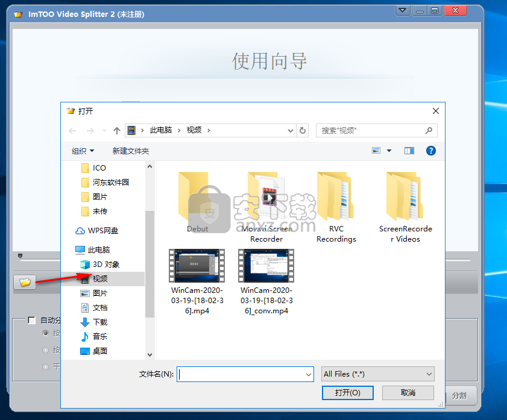Select the third radio option under 自动分
The image size is (507, 420).
pyautogui.click(x=46, y=367)
